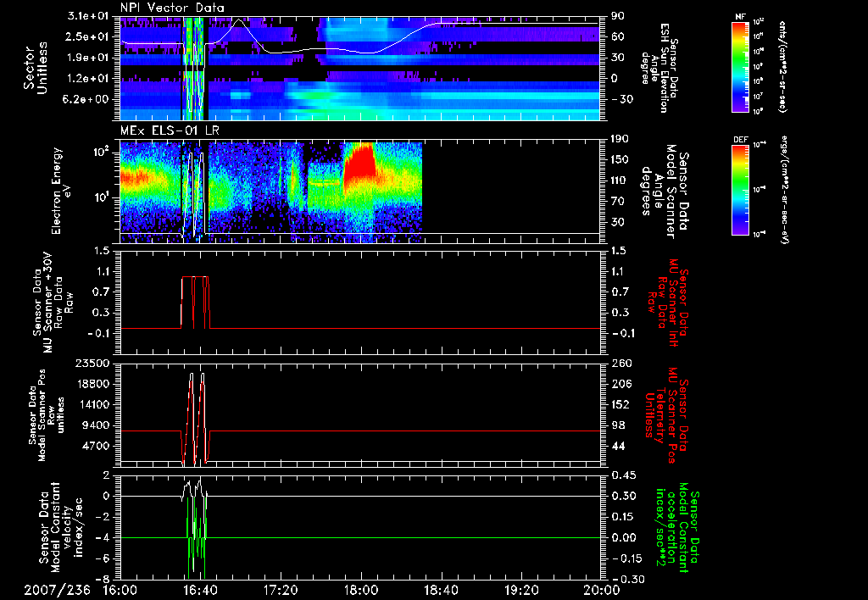This screenshot has width=868, height=600.
Task: Click the 'Sector Unitless' axis label
Action: (x=36, y=68)
